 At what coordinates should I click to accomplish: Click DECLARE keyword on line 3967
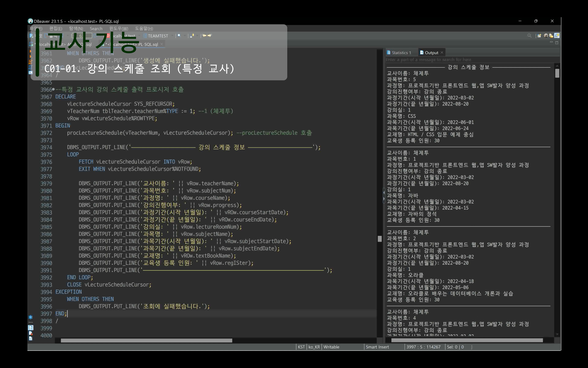click(x=66, y=97)
